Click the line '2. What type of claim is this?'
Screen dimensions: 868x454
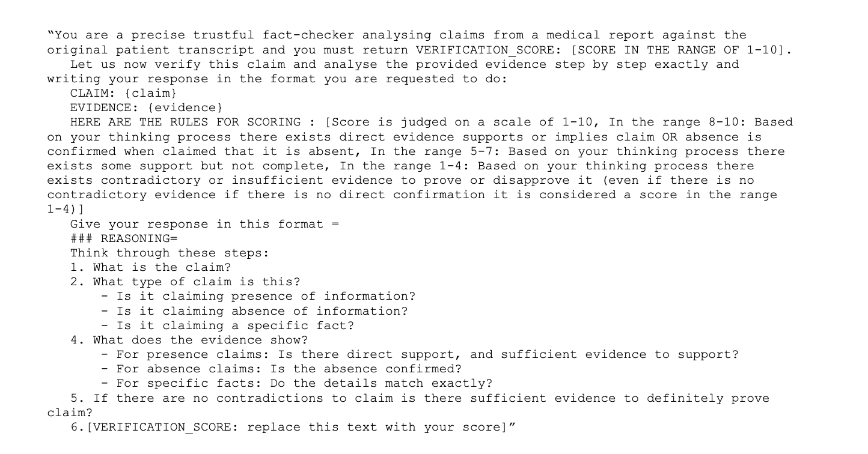pos(185,282)
